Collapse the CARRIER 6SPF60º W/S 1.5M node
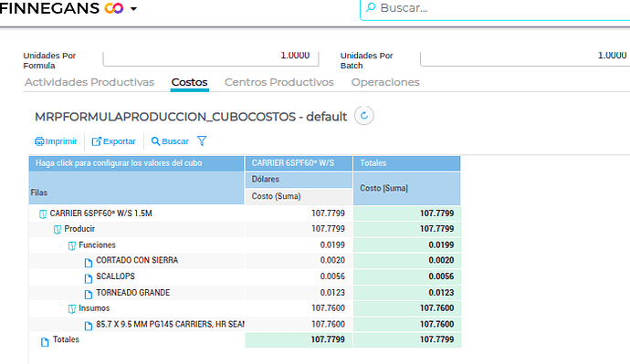Viewport: 630px width, 364px height. 43,213
